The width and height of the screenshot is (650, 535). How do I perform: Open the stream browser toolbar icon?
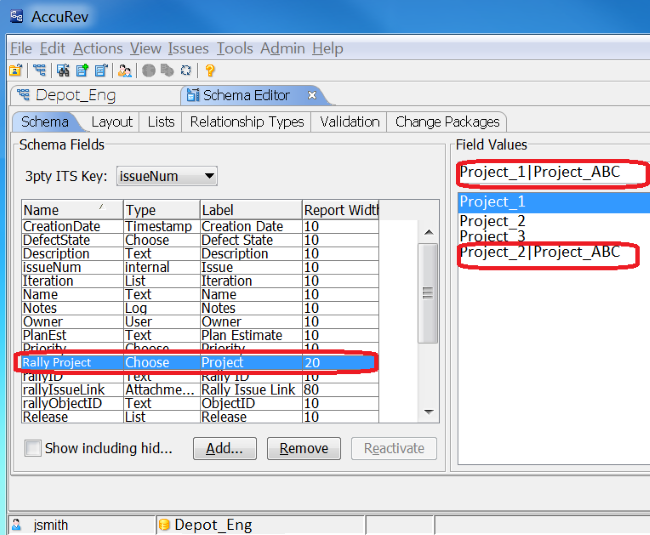(39, 70)
